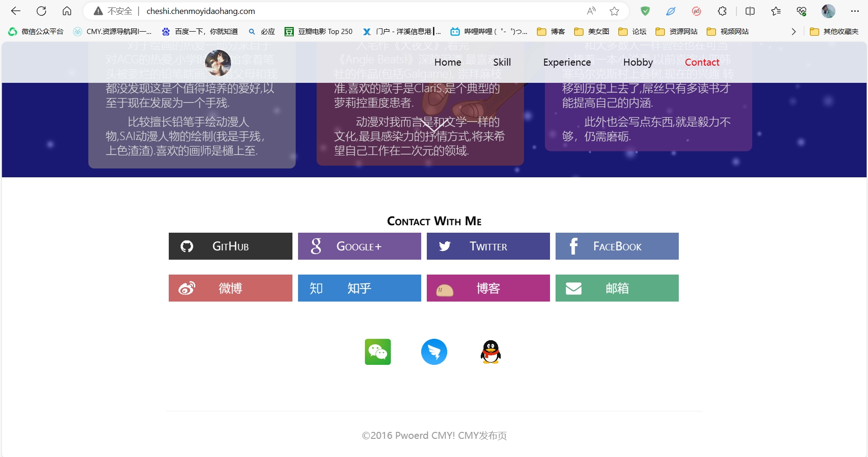Click the browser home icon

tap(67, 11)
